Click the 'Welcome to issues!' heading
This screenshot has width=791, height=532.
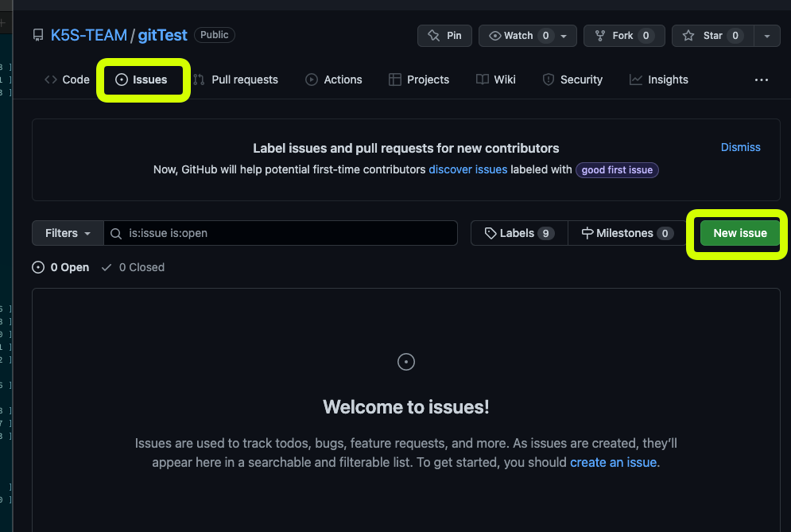pos(406,407)
